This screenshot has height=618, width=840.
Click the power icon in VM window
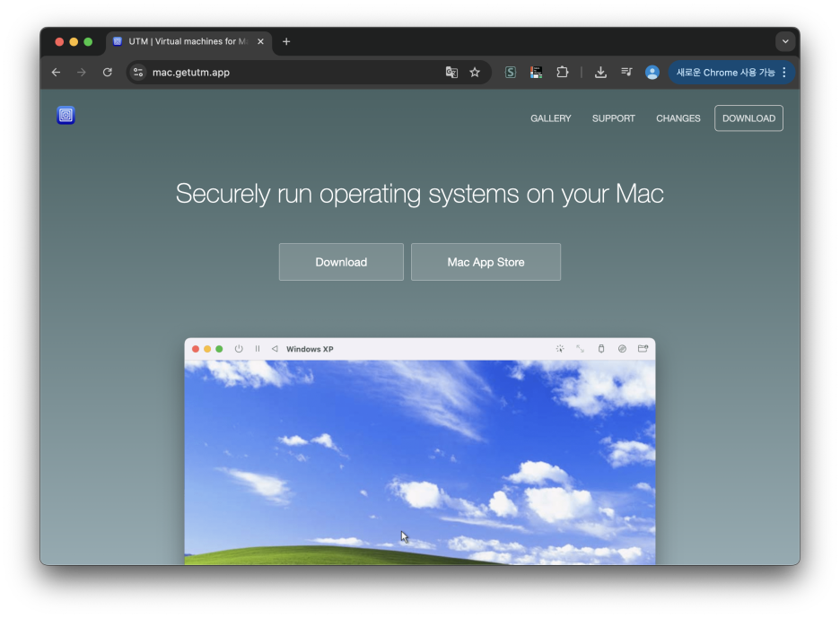coord(239,349)
